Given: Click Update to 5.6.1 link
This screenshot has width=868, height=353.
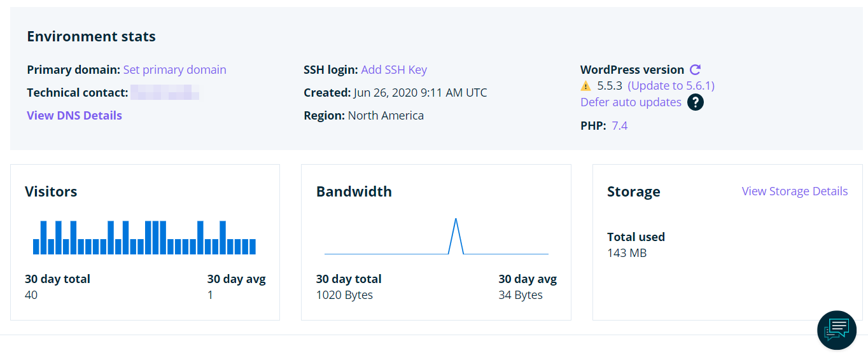Looking at the screenshot, I should (671, 86).
